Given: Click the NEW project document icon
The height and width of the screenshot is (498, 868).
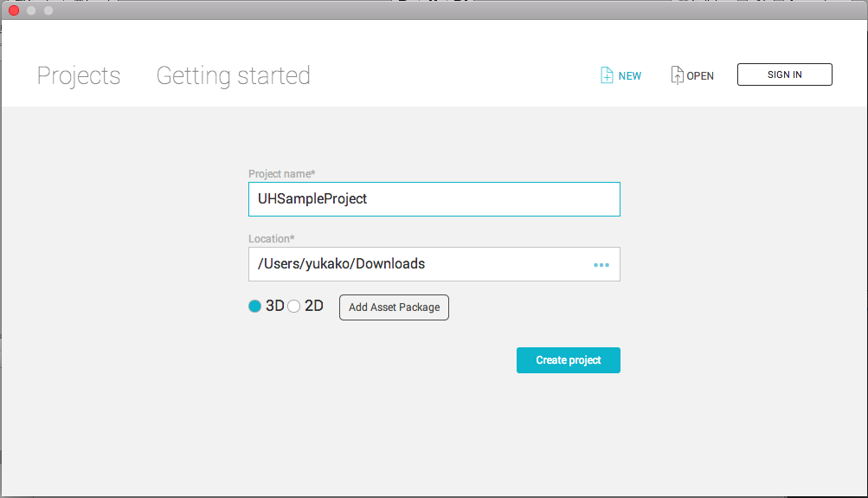Looking at the screenshot, I should pyautogui.click(x=607, y=75).
